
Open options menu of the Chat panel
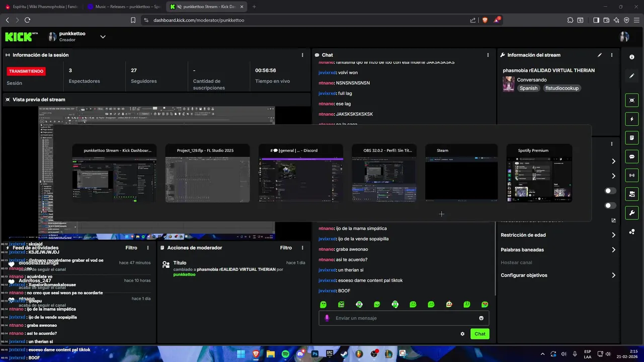488,55
